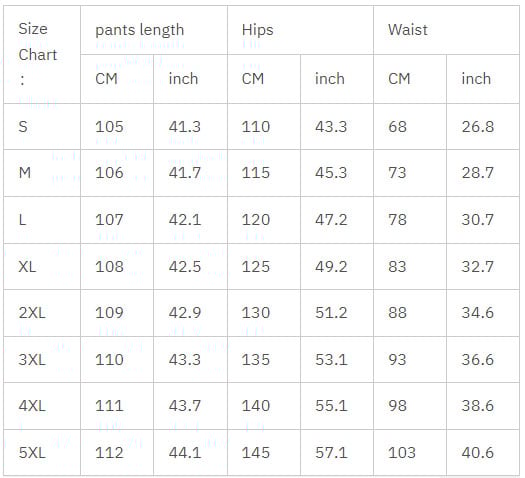Screen dimensions: 525x478
Task: Select the pants length column header
Action: pyautogui.click(x=154, y=30)
